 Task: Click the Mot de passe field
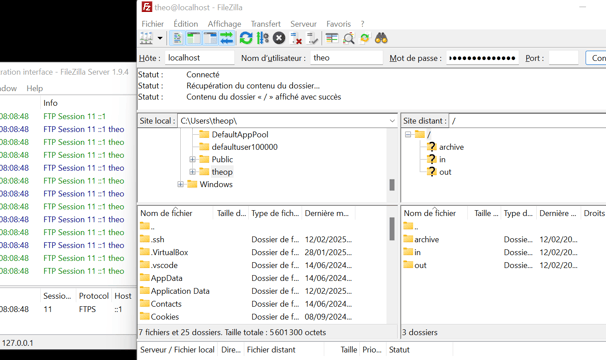[x=482, y=58]
